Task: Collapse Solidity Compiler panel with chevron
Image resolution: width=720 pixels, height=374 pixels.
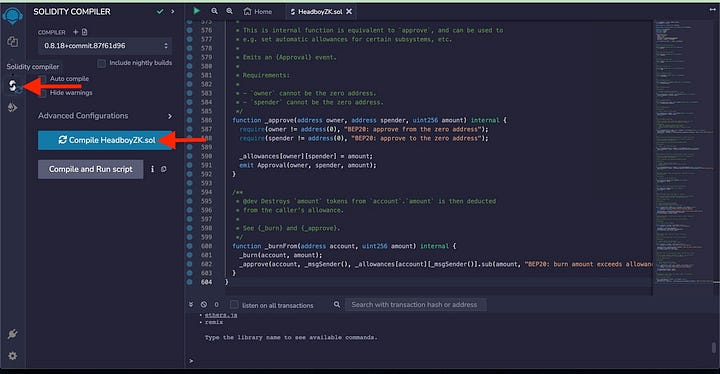Action: 173,11
